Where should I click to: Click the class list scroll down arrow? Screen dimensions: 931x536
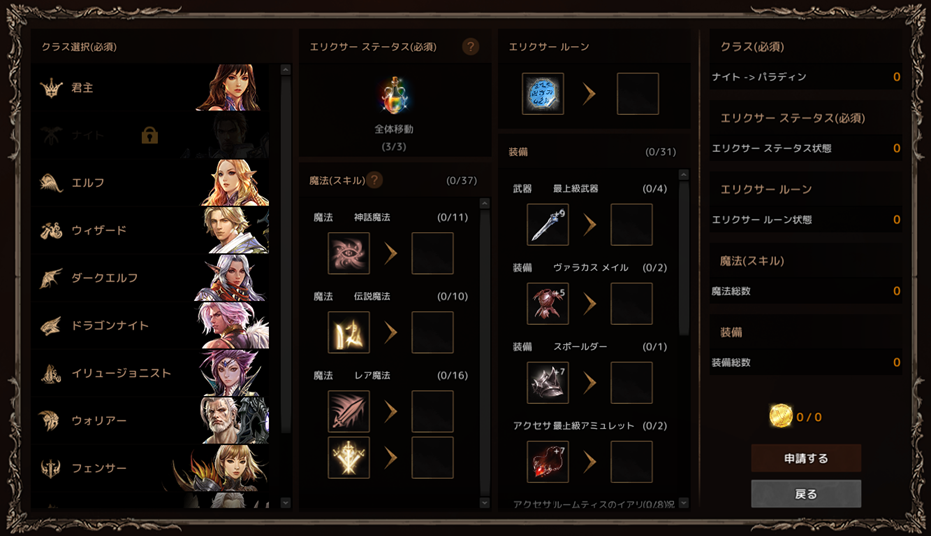pos(286,503)
